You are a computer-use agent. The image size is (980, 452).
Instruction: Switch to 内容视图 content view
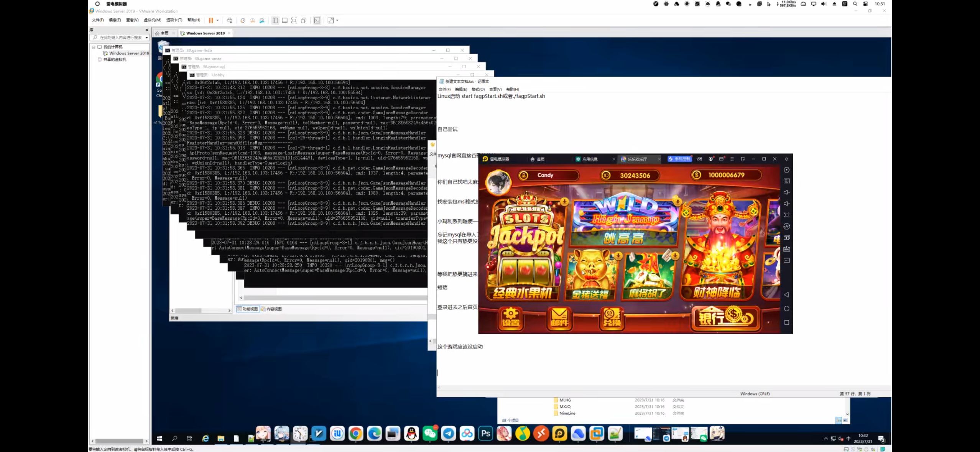click(271, 309)
